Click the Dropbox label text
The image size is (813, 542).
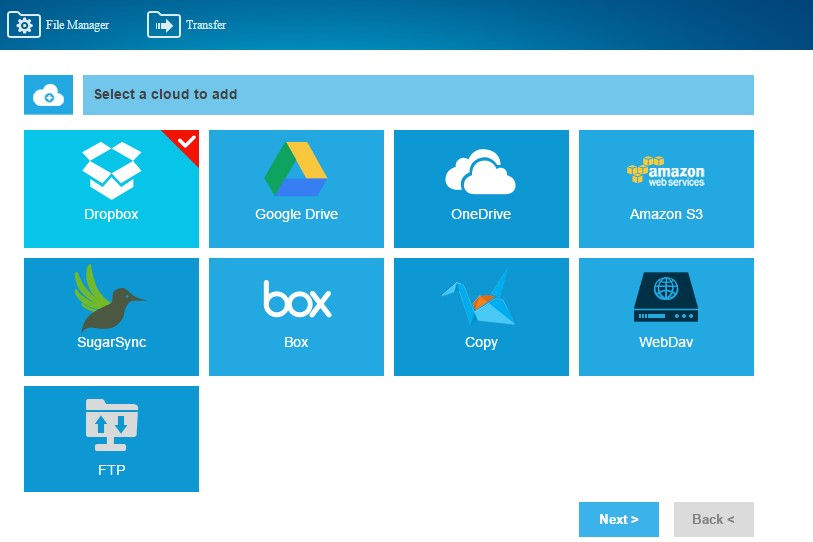pyautogui.click(x=111, y=214)
